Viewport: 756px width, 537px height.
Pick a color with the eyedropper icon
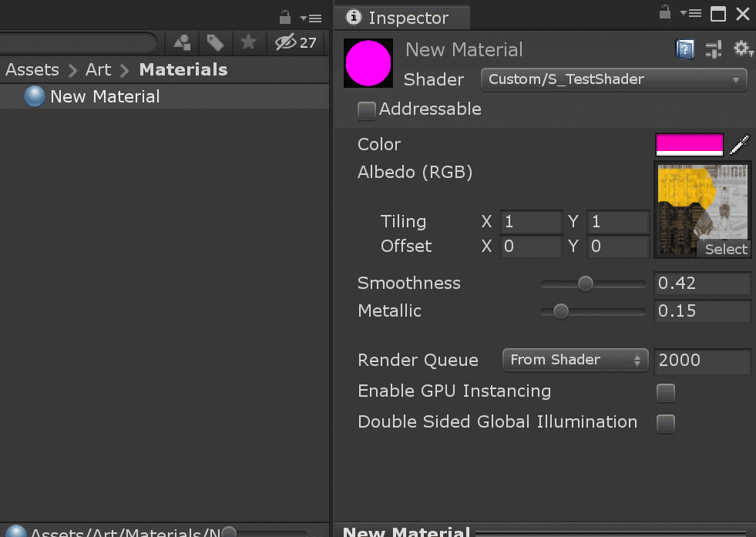[x=738, y=145]
